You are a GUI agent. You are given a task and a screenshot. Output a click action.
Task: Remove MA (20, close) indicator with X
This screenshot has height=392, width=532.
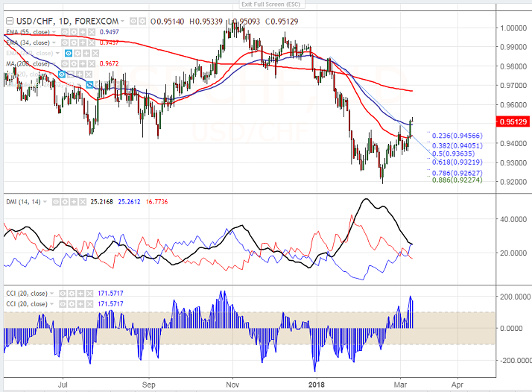(x=88, y=74)
